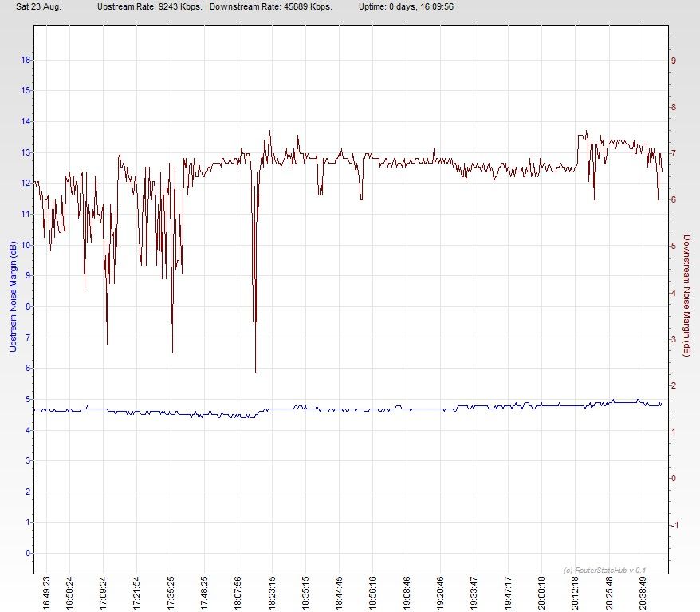Image resolution: width=700 pixels, height=612 pixels.
Task: Click the 16:49:23 time axis label
Action: coord(47,593)
